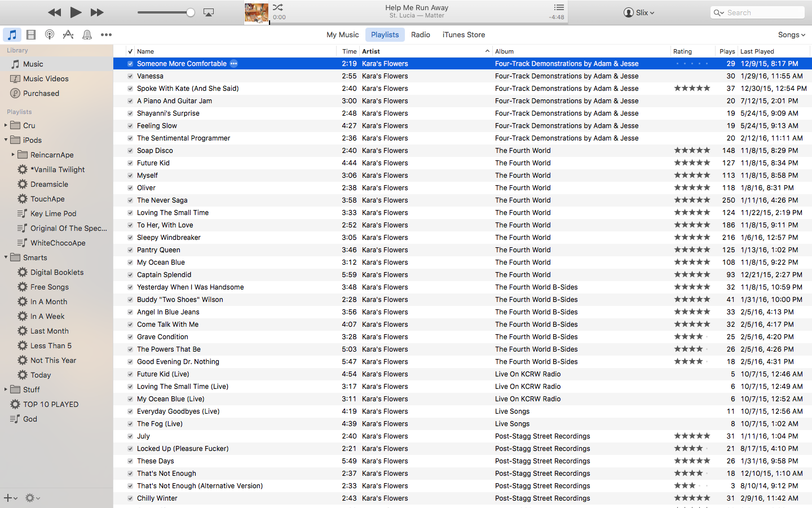Collapse the iPods folder triangle
Viewport: 812px width, 508px height.
6,140
